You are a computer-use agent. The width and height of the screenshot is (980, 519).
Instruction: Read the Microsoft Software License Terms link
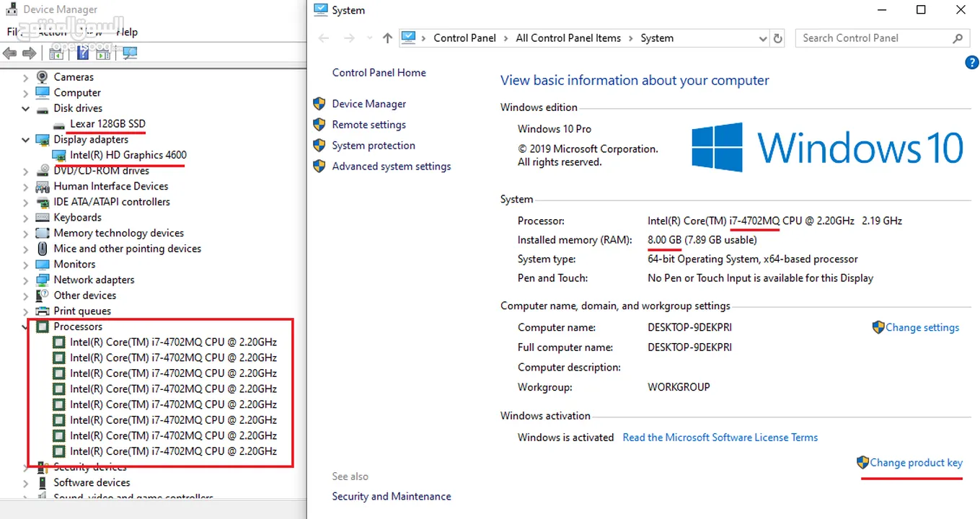click(720, 438)
